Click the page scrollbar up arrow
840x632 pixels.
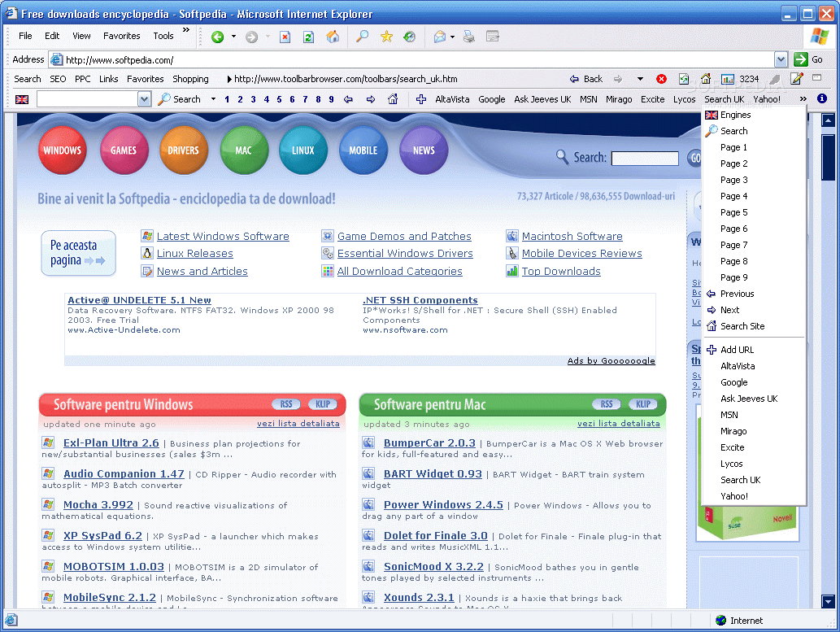click(x=829, y=120)
